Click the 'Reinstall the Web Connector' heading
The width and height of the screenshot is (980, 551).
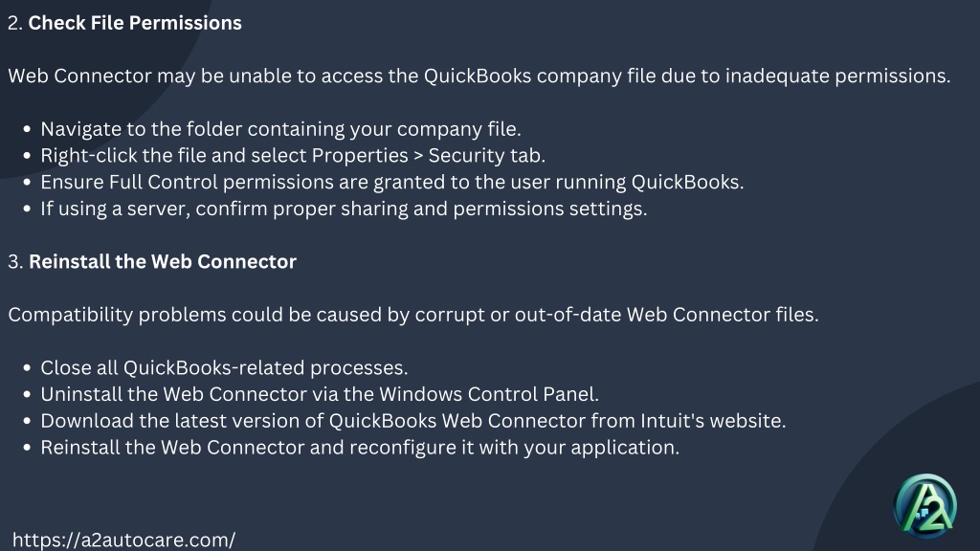pos(163,262)
